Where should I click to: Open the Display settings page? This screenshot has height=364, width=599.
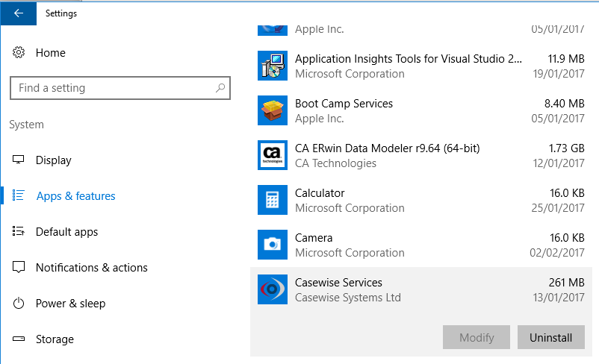click(x=54, y=160)
